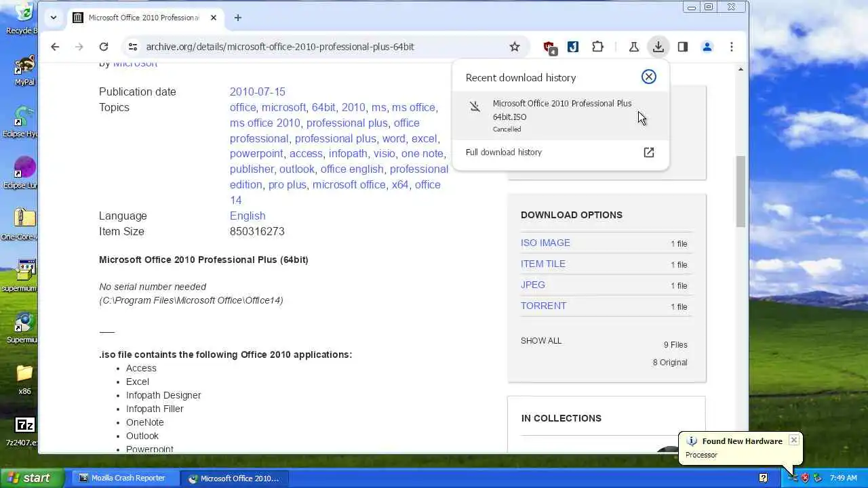This screenshot has height=488, width=868.
Task: Close the Recent download history popup
Action: click(649, 77)
